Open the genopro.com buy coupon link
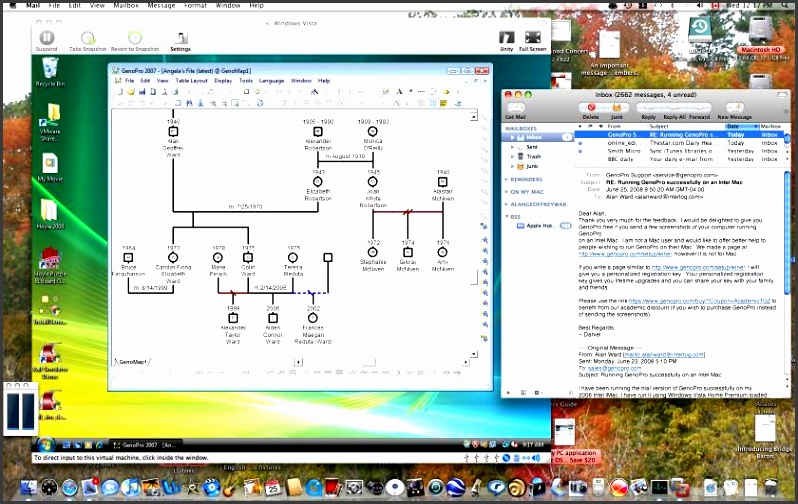The height and width of the screenshot is (504, 798). pos(699,301)
